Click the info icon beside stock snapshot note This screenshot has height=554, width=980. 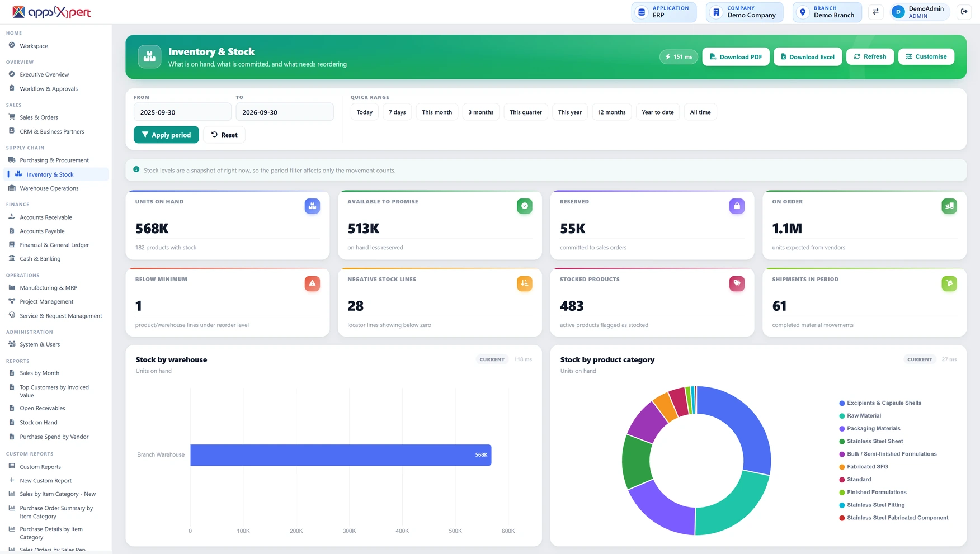pyautogui.click(x=136, y=169)
